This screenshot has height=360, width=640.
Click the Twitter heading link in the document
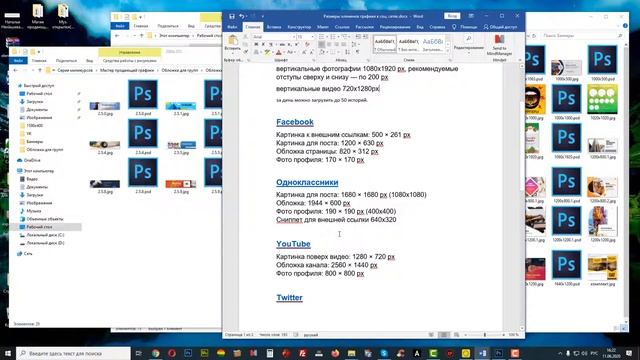tap(289, 298)
